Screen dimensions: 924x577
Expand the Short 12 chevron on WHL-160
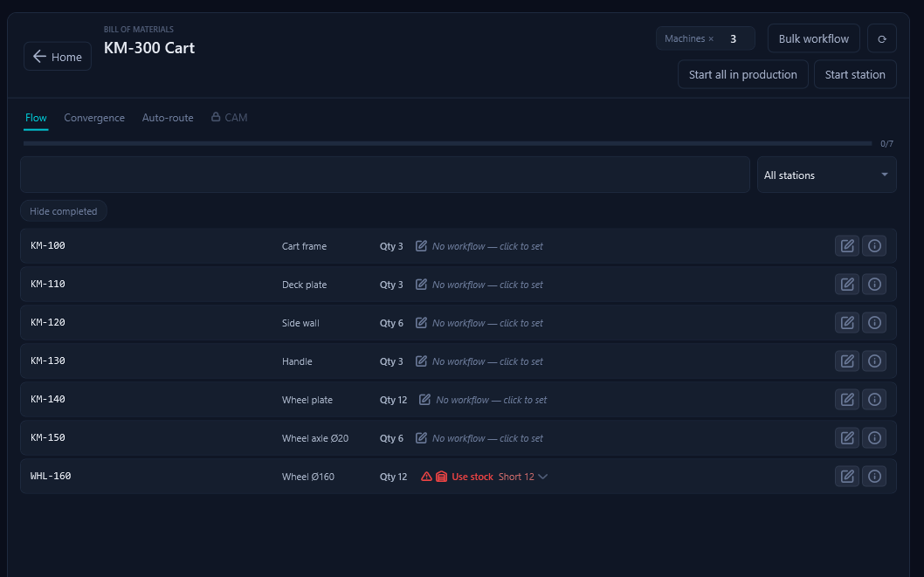click(542, 477)
